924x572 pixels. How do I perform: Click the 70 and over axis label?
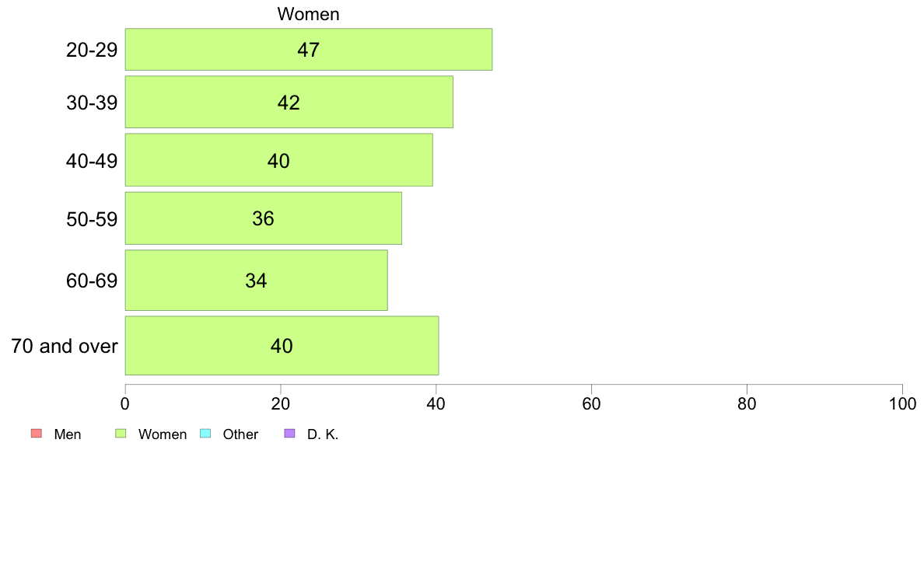65,346
